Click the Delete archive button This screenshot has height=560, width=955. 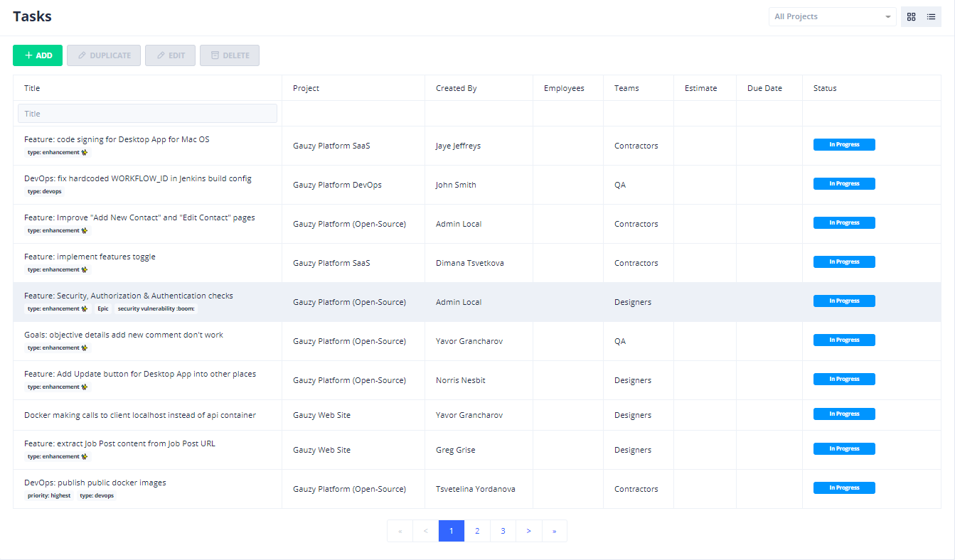[230, 55]
